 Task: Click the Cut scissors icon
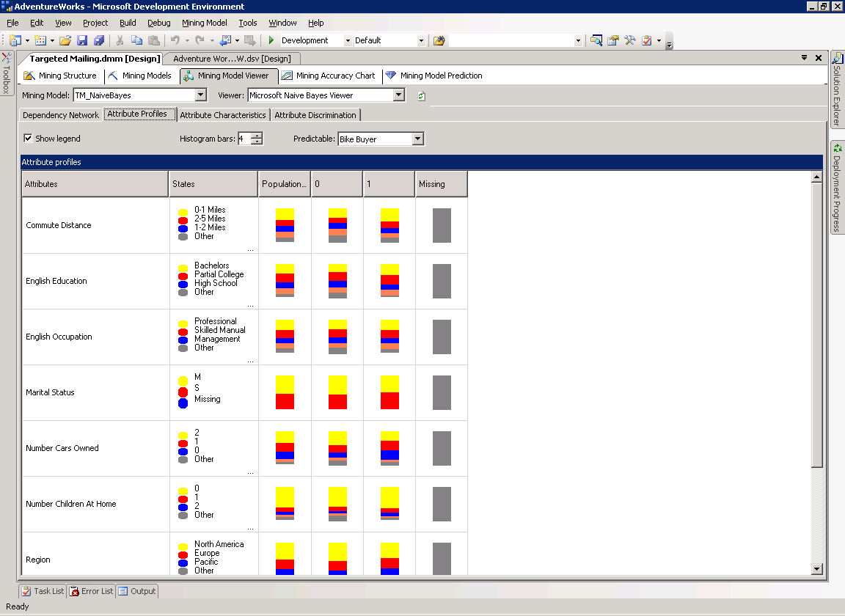[x=120, y=40]
